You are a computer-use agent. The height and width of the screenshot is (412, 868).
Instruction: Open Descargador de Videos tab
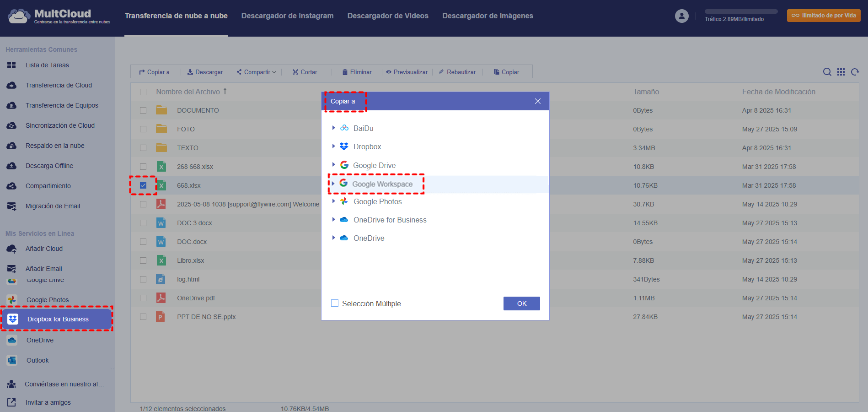click(x=388, y=16)
